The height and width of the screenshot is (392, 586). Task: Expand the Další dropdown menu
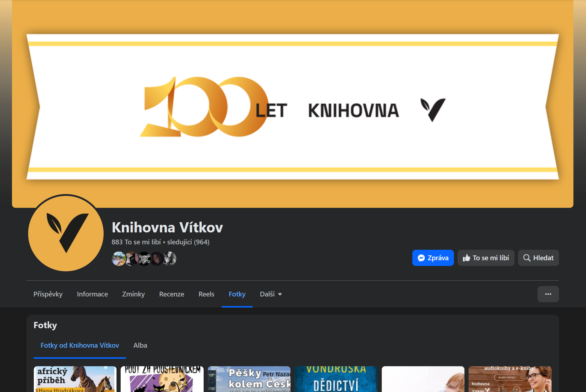(x=271, y=294)
